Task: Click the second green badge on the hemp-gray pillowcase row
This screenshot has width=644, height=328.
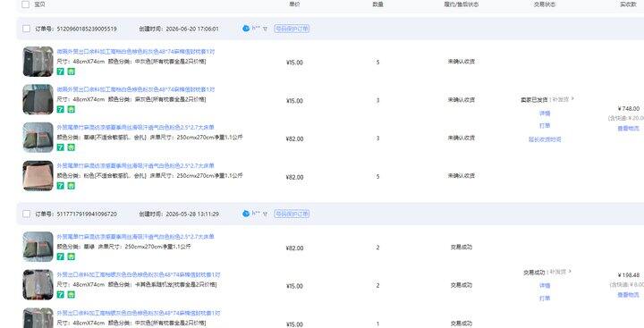Action: [x=71, y=109]
